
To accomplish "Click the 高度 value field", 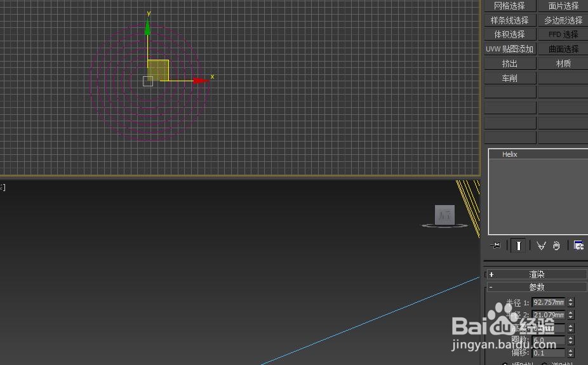I will [x=548, y=328].
